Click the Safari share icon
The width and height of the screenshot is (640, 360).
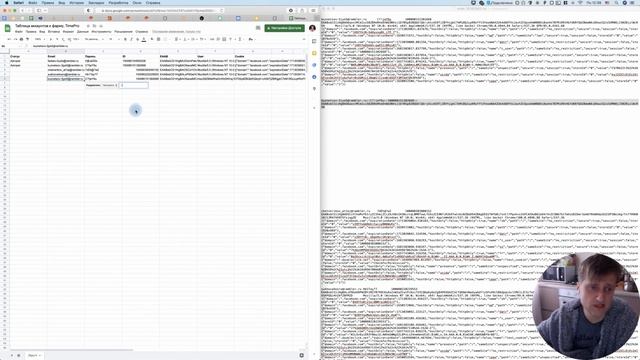[302, 10]
